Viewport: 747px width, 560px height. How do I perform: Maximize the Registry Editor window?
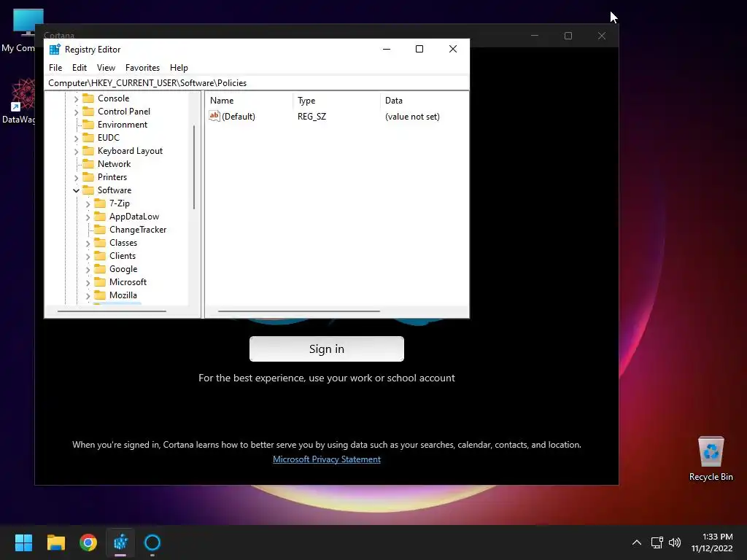[x=419, y=49]
